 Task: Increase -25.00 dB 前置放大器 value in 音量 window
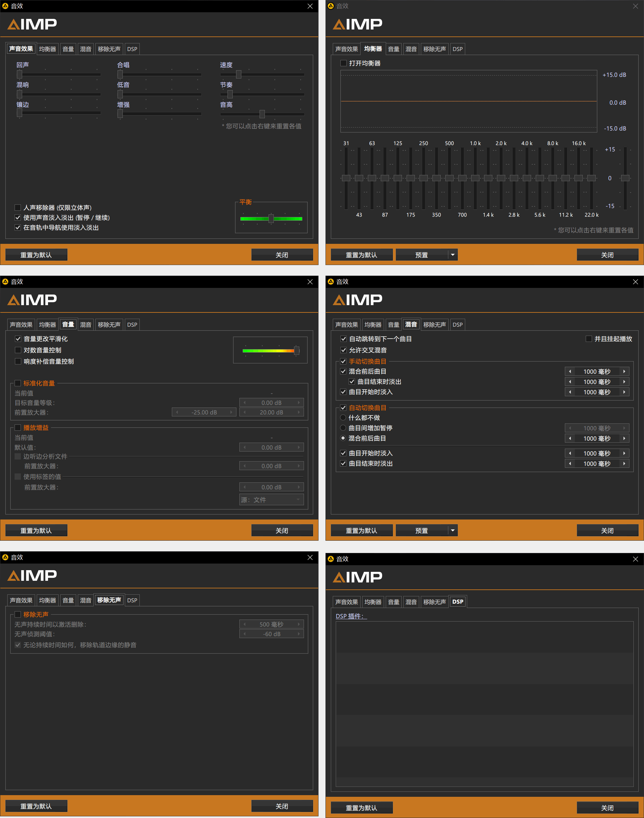tap(231, 412)
